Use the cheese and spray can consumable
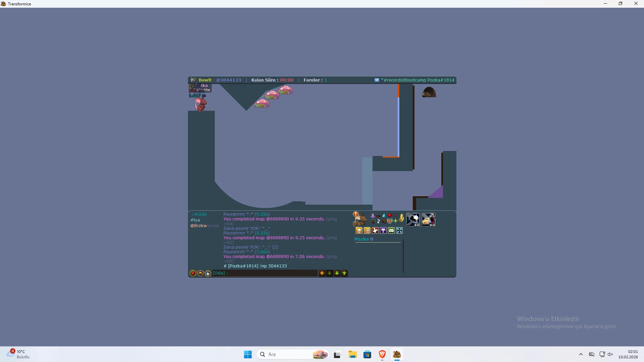Viewport: 644px width, 362px height. point(429,220)
